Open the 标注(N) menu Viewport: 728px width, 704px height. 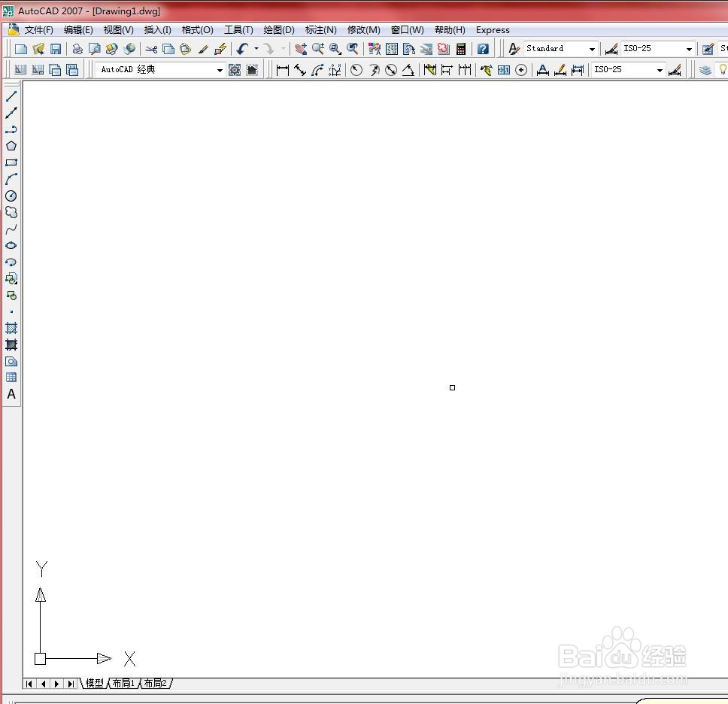coord(321,30)
